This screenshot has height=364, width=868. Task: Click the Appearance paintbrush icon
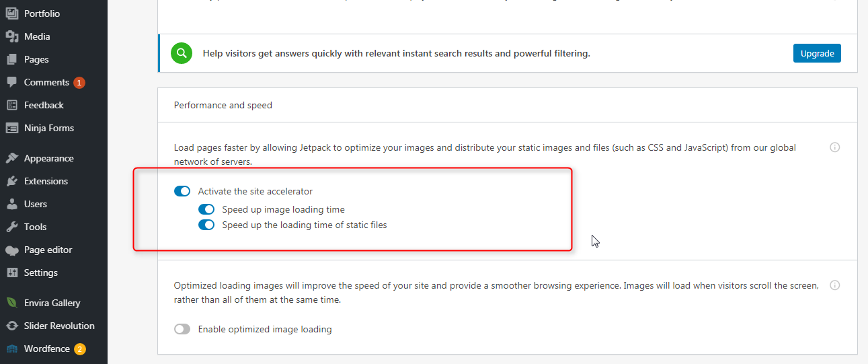pos(11,158)
